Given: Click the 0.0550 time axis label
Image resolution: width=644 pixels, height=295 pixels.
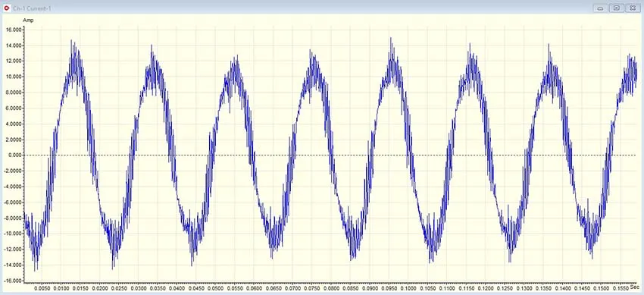Looking at the screenshot, I should point(236,289).
